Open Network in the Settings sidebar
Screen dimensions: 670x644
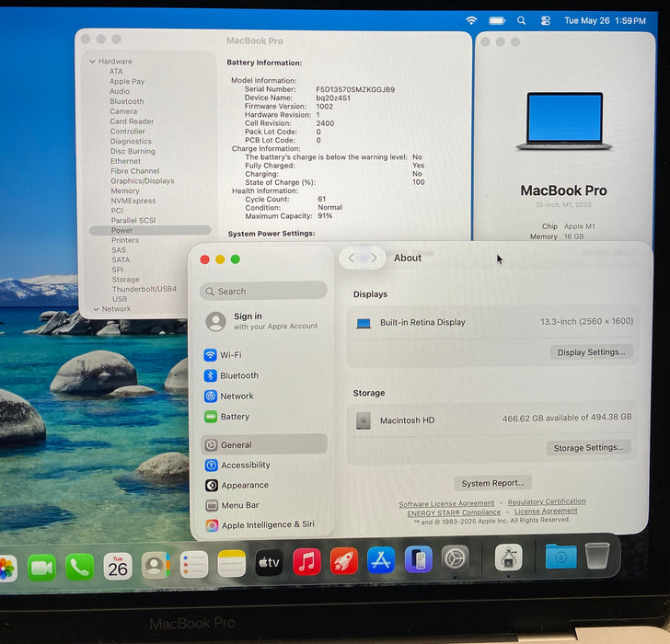pyautogui.click(x=265, y=396)
